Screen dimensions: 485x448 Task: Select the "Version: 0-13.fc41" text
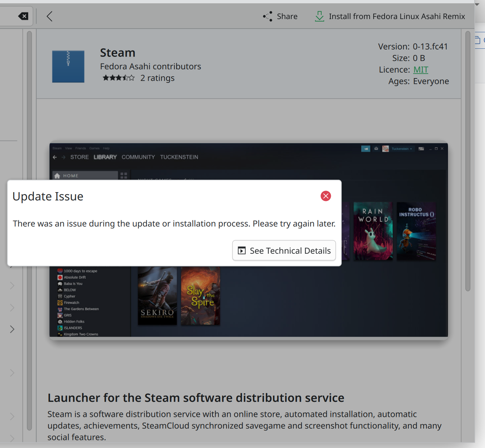413,47
